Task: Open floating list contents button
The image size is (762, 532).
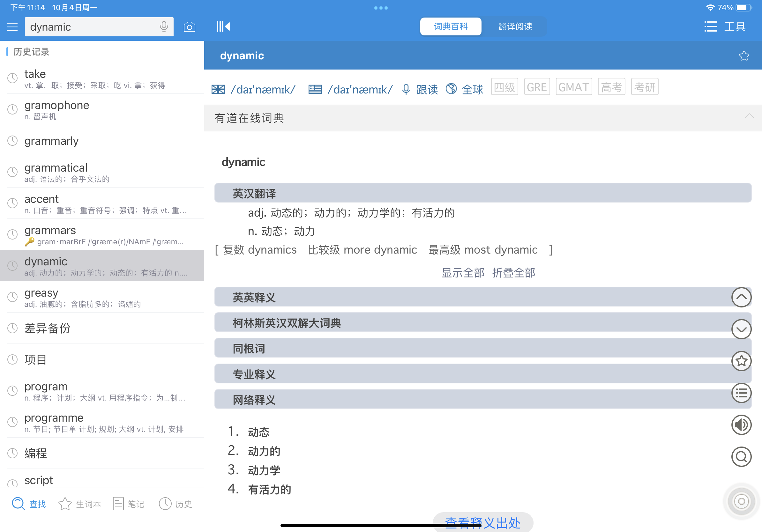Action: pyautogui.click(x=741, y=393)
